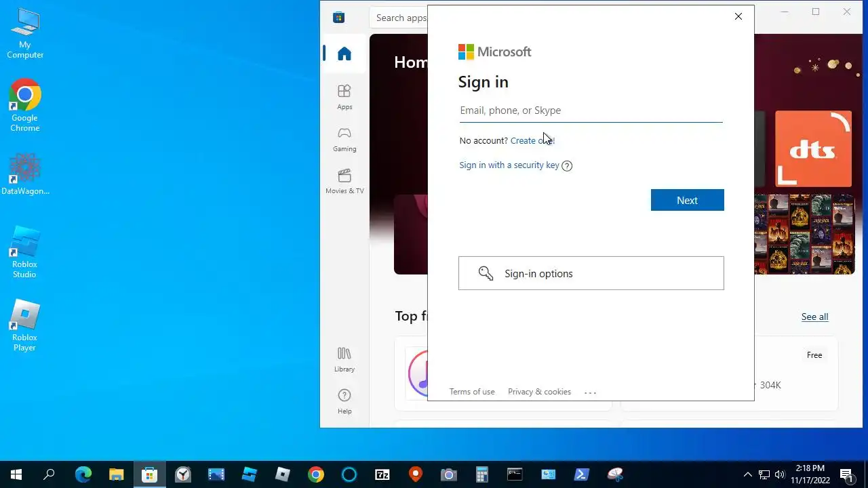
Task: Open the DataWagon desktop shortcut
Action: [25, 175]
